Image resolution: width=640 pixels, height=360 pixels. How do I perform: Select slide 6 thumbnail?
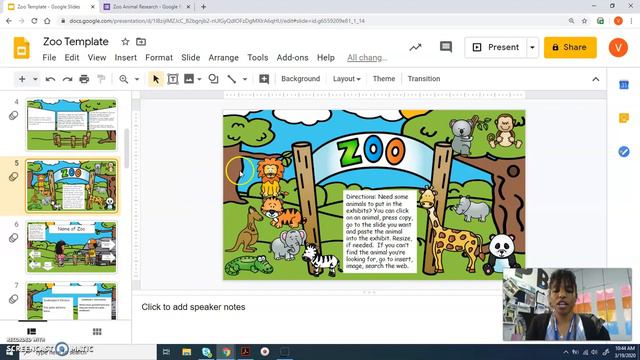pos(71,247)
